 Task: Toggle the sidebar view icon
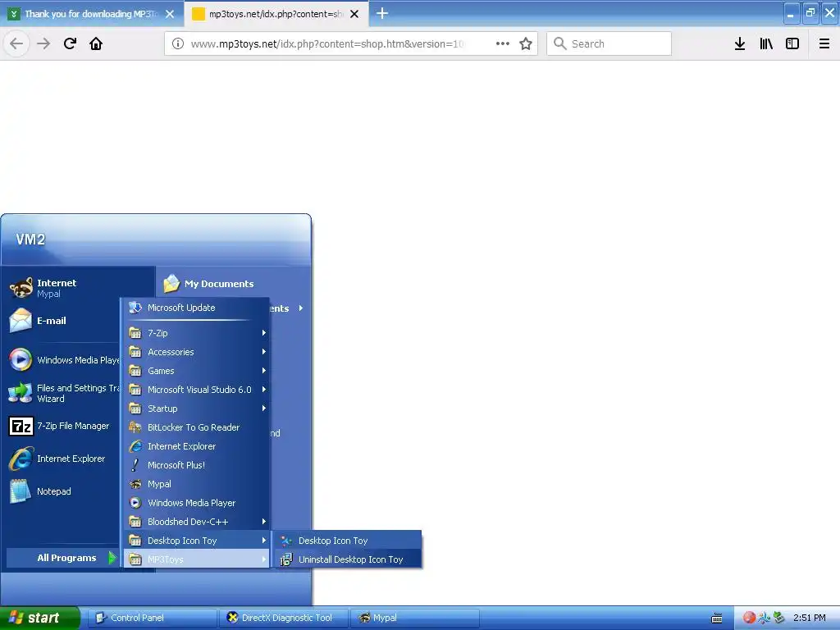tap(792, 43)
